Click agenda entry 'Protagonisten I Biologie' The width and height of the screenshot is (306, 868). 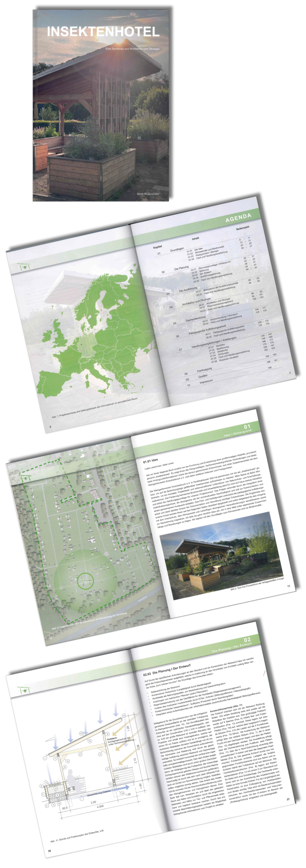[x=207, y=253]
